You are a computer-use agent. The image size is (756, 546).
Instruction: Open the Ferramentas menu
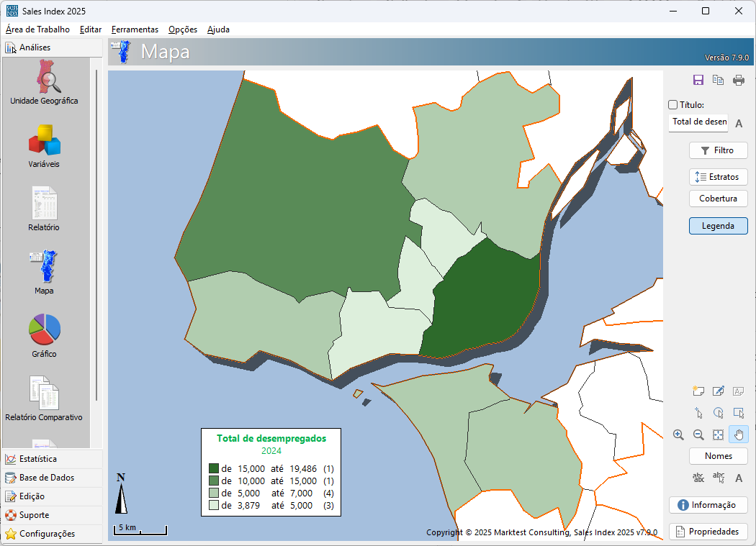tap(135, 29)
